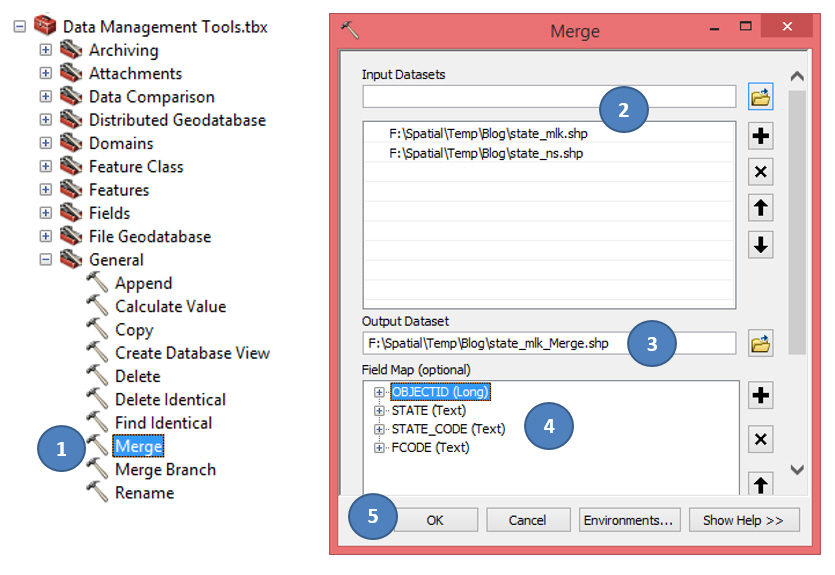Open the Merge tool in toolbox
Viewport: 835px width, 575px height.
tap(138, 446)
